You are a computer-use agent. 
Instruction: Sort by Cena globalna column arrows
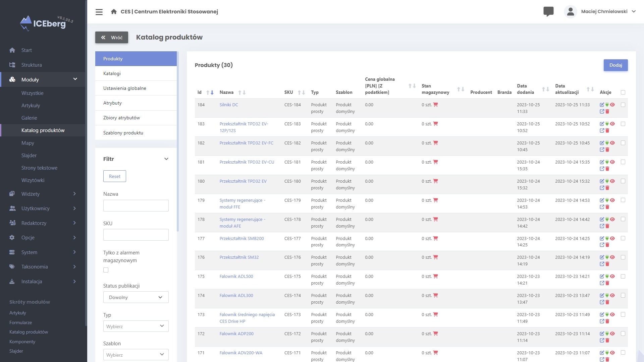click(x=412, y=86)
